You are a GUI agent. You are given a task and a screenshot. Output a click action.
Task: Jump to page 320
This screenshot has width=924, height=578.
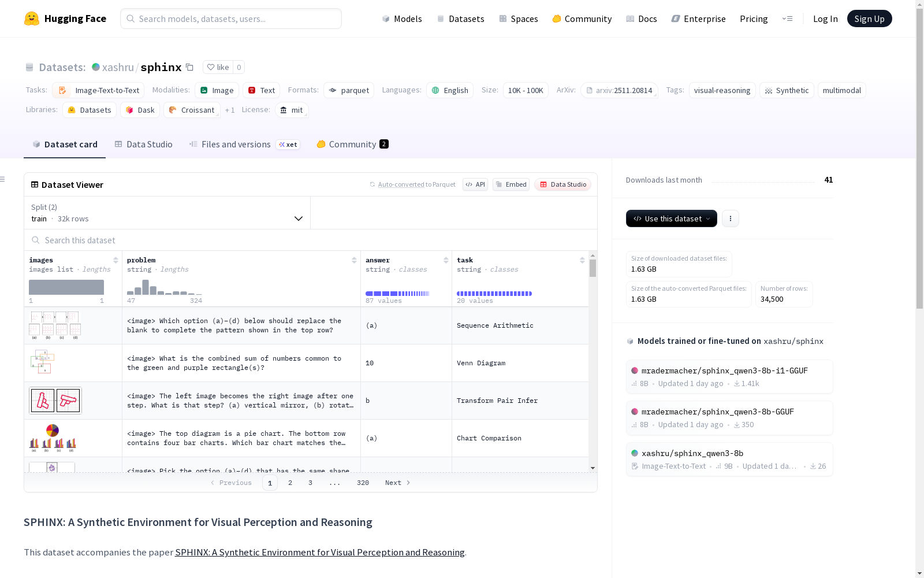[x=363, y=483]
